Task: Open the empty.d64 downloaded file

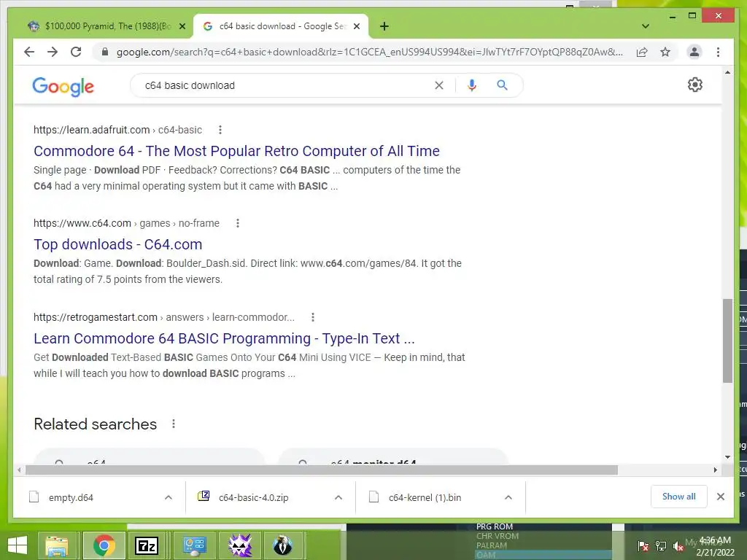Action: [x=71, y=497]
